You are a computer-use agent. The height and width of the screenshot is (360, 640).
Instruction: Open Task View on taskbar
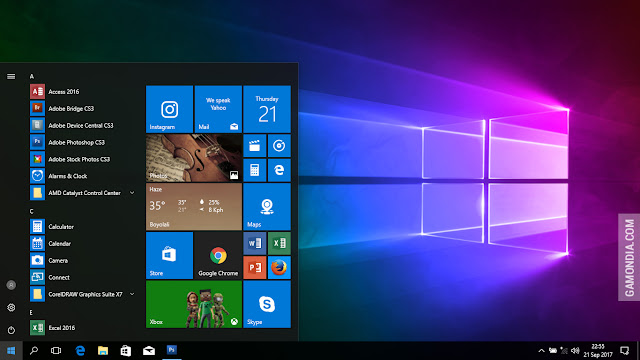point(56,351)
